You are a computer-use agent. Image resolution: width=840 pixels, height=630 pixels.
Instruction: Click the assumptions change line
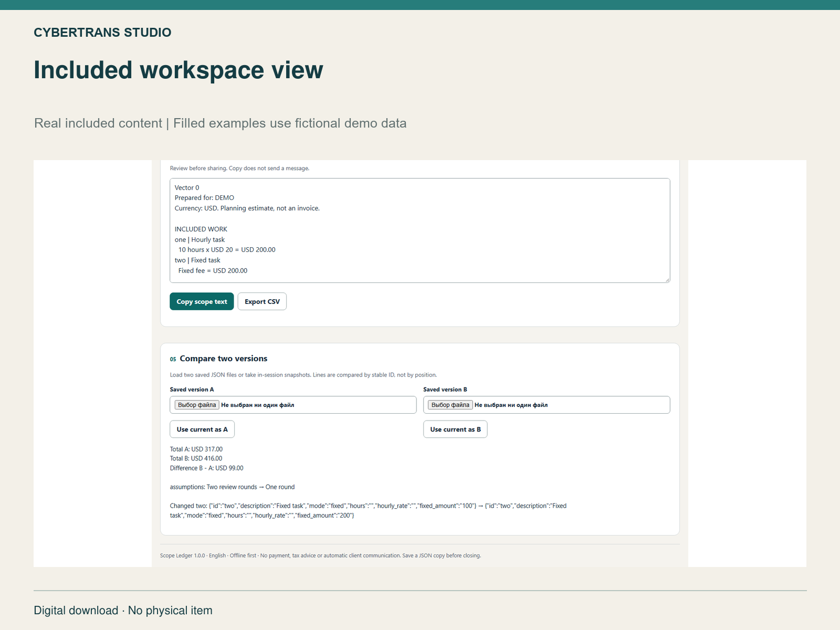(x=233, y=487)
